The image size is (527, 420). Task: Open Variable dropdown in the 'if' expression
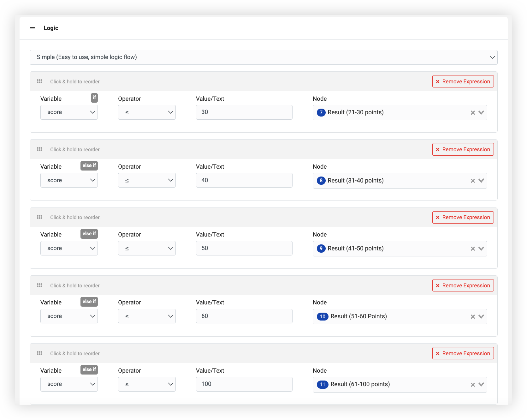69,112
